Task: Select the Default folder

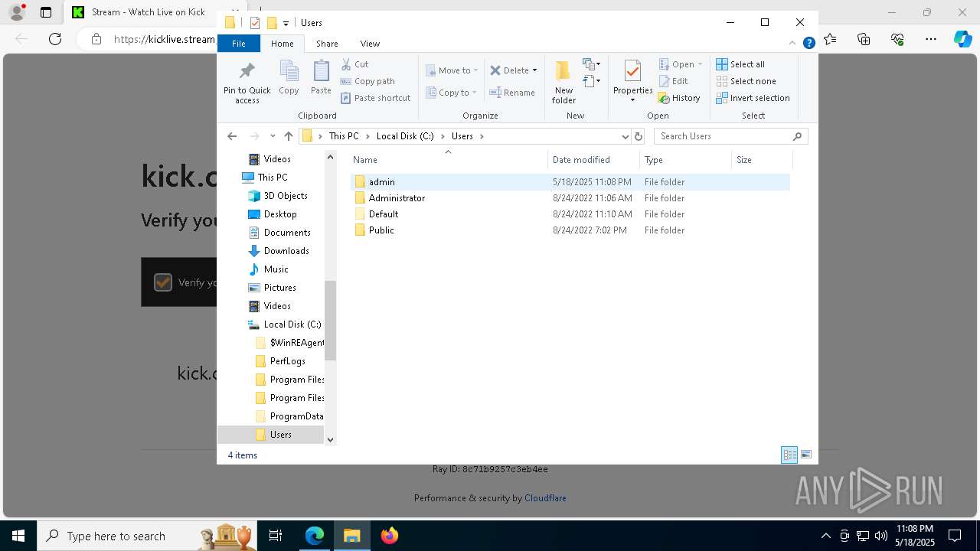Action: point(570,214)
